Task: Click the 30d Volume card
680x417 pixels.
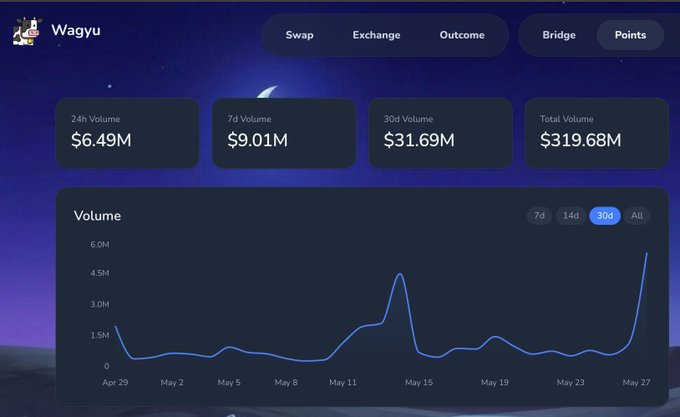Action: 440,133
